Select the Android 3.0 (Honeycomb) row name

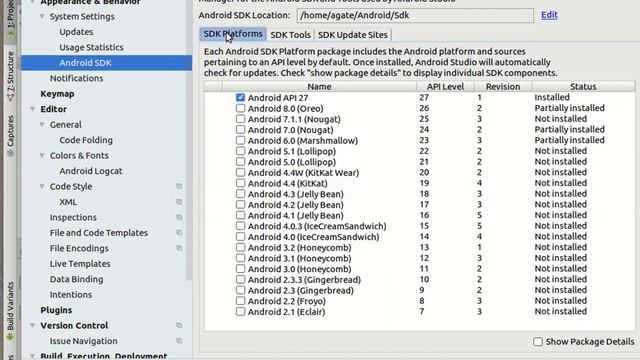pyautogui.click(x=299, y=269)
